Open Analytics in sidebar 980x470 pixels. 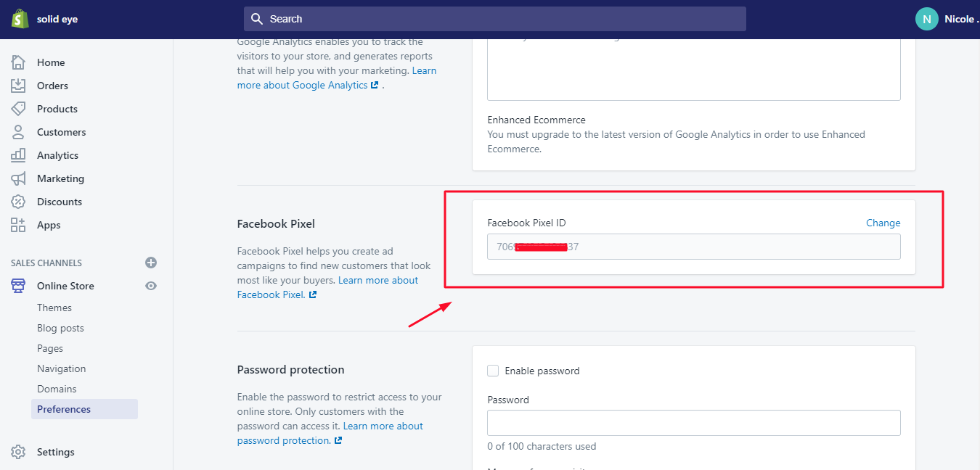[57, 155]
